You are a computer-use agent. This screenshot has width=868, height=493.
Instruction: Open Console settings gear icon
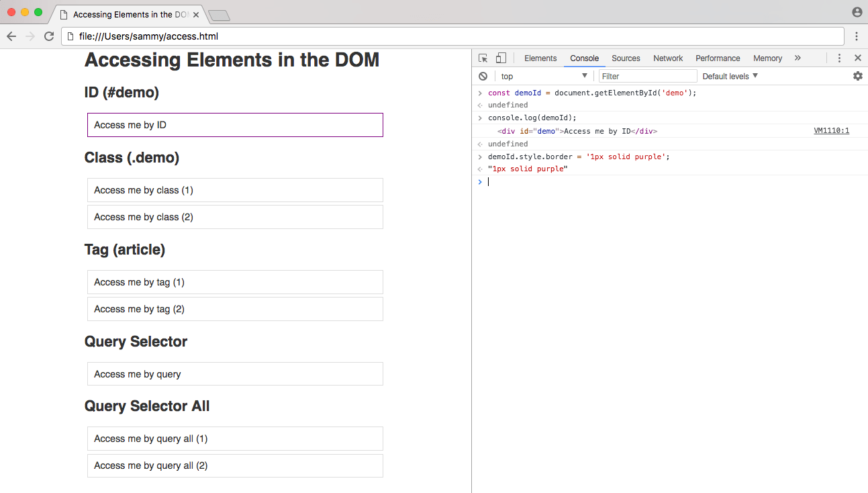click(857, 77)
